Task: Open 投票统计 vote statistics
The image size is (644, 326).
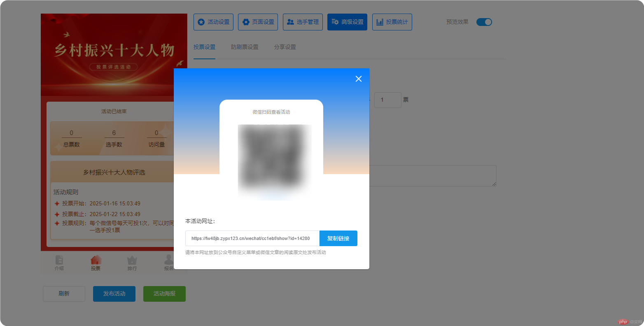Action: [392, 22]
